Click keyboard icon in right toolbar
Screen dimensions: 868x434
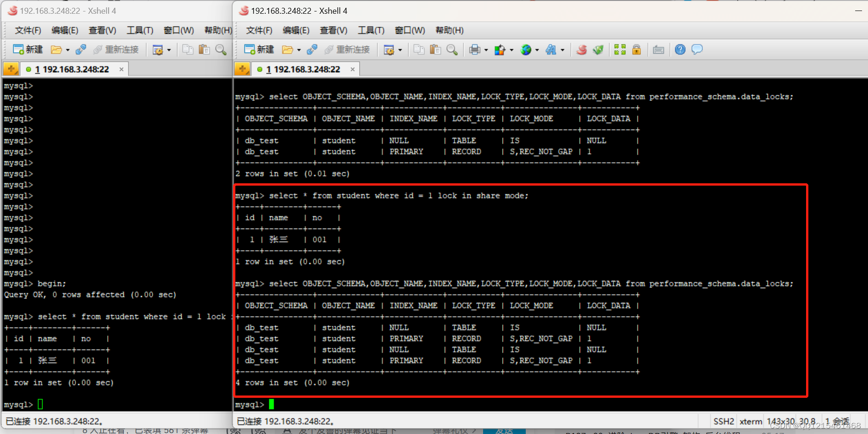(658, 49)
